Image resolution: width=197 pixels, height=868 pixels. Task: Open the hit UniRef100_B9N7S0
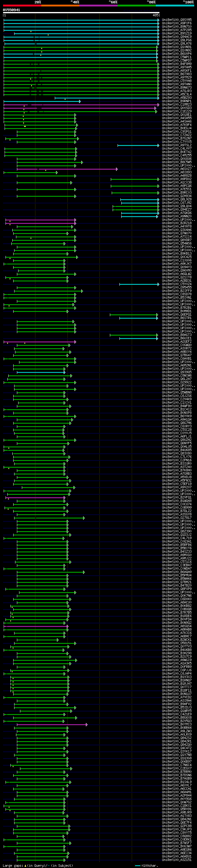click(177, 26)
